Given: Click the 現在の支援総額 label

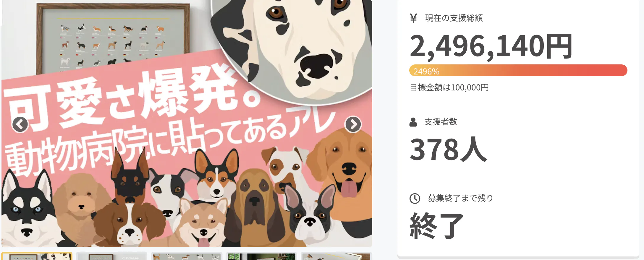Looking at the screenshot, I should click(x=454, y=18).
